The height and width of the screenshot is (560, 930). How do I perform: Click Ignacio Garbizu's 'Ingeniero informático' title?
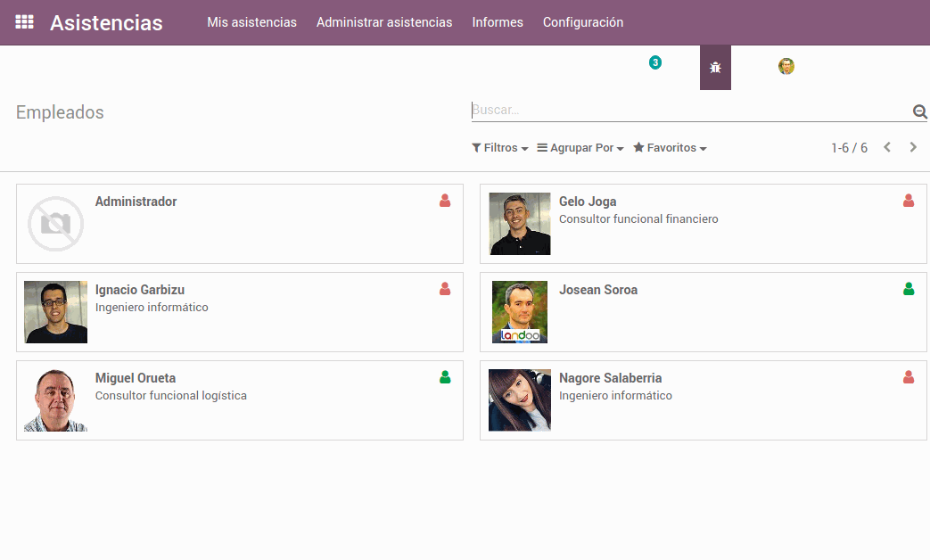(152, 308)
